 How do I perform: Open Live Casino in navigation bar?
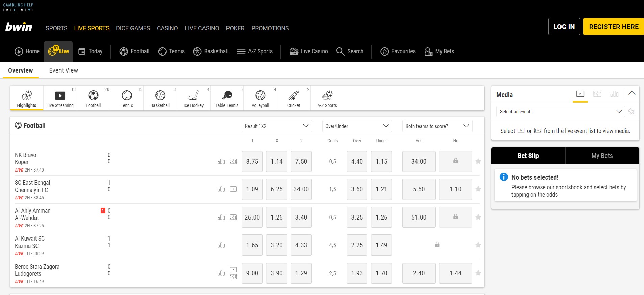tap(309, 51)
